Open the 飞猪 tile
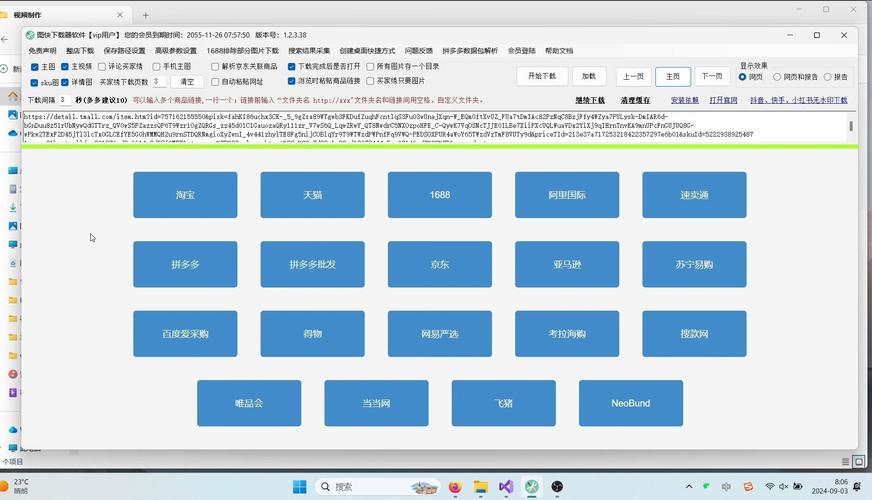This screenshot has height=500, width=872. coord(503,403)
